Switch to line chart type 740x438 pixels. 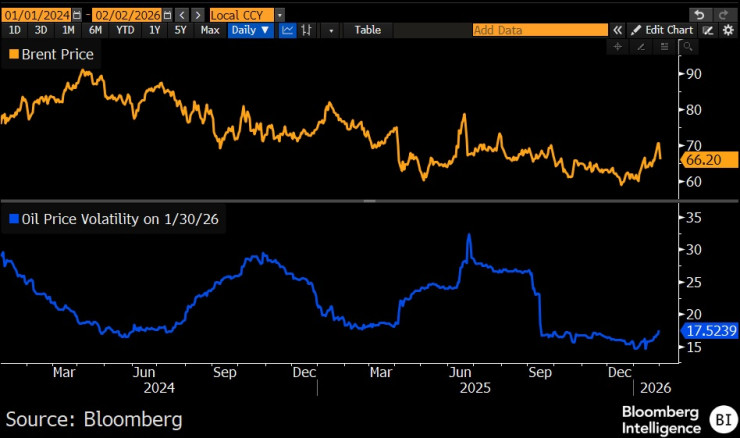click(x=287, y=30)
